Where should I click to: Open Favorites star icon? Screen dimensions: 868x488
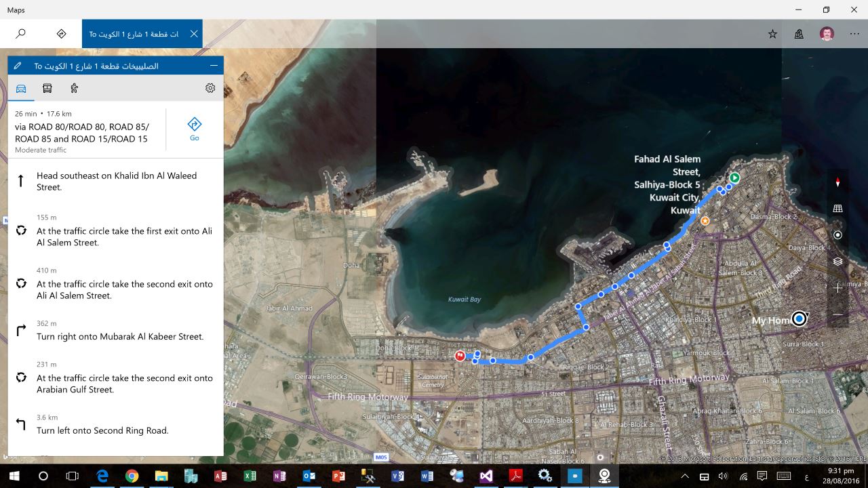click(x=772, y=34)
